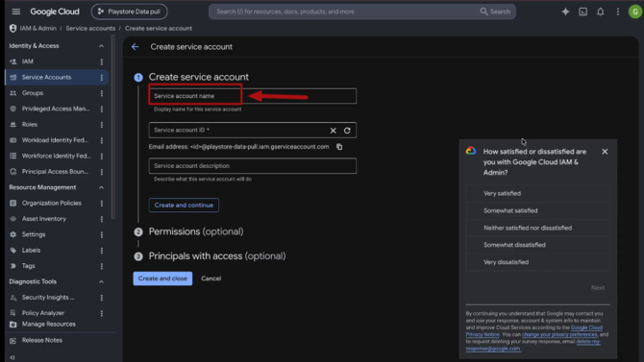This screenshot has height=362, width=644.
Task: Click the three-dot menu beside Asset Inventory
Action: [102, 219]
